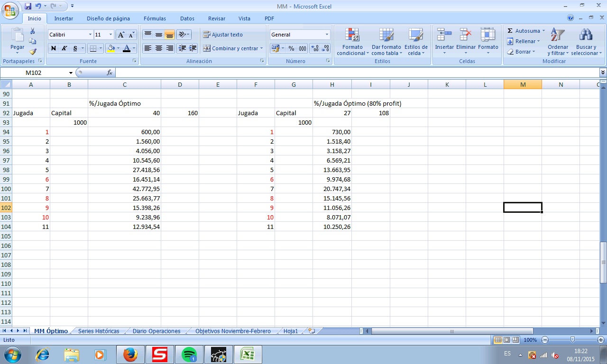This screenshot has height=364, width=607.
Task: Expand the General number format dropdown
Action: 327,35
